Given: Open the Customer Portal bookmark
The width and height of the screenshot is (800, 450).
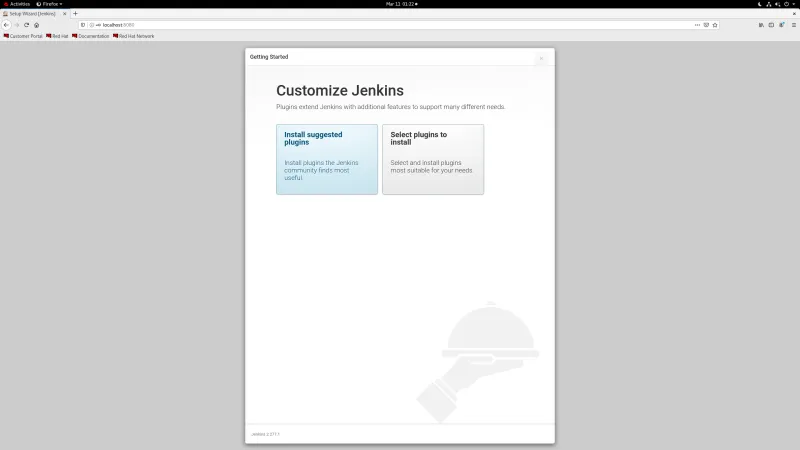Looking at the screenshot, I should click(23, 36).
